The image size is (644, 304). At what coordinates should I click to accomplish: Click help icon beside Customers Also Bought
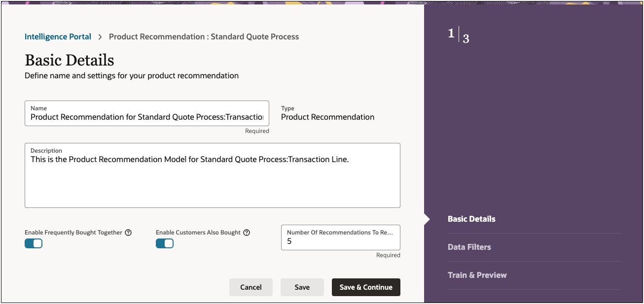pyautogui.click(x=247, y=233)
